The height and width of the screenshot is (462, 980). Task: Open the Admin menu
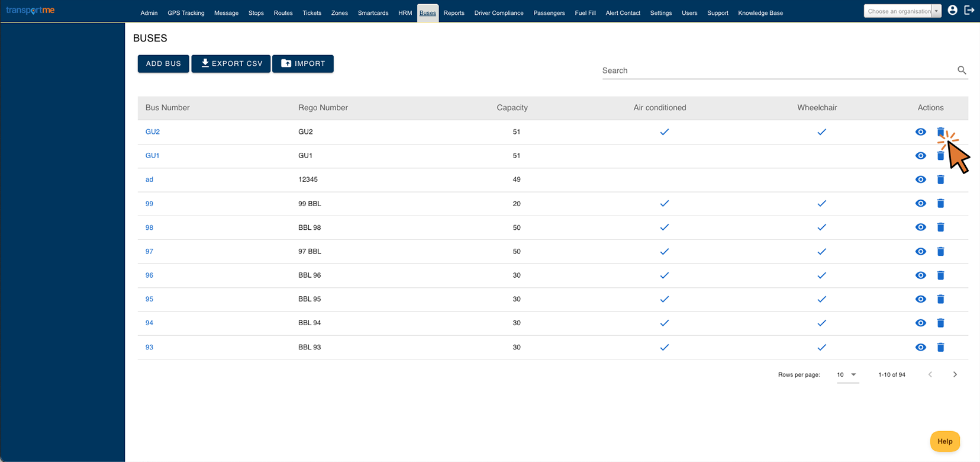[149, 13]
